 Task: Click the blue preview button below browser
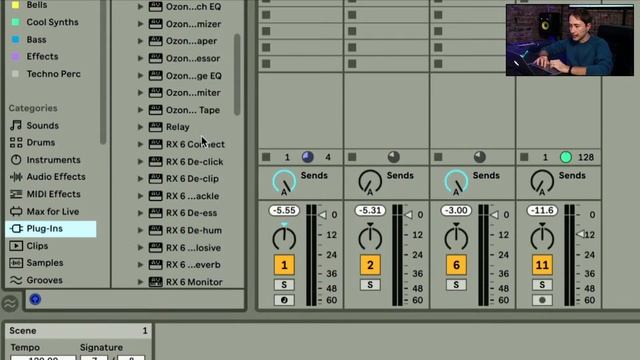(x=35, y=299)
